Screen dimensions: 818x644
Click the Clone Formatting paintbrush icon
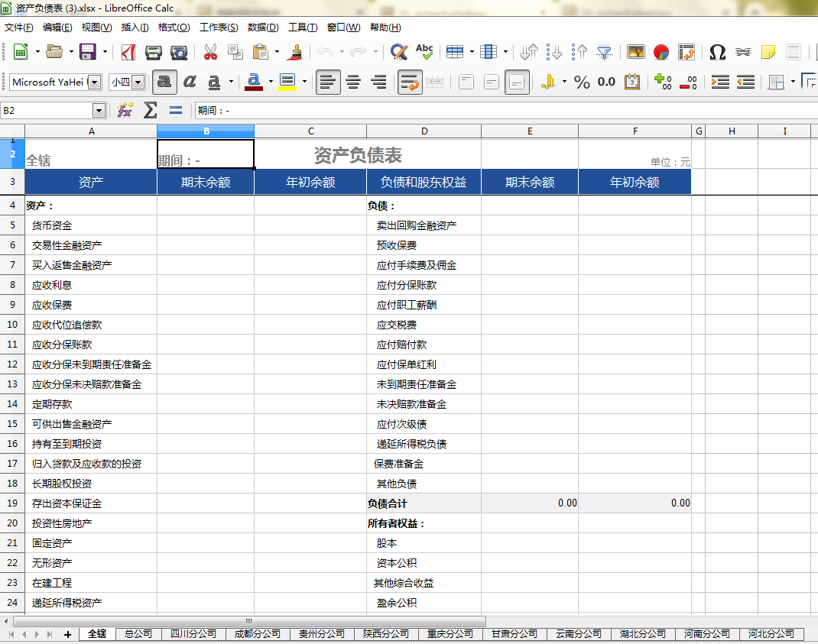pyautogui.click(x=297, y=52)
